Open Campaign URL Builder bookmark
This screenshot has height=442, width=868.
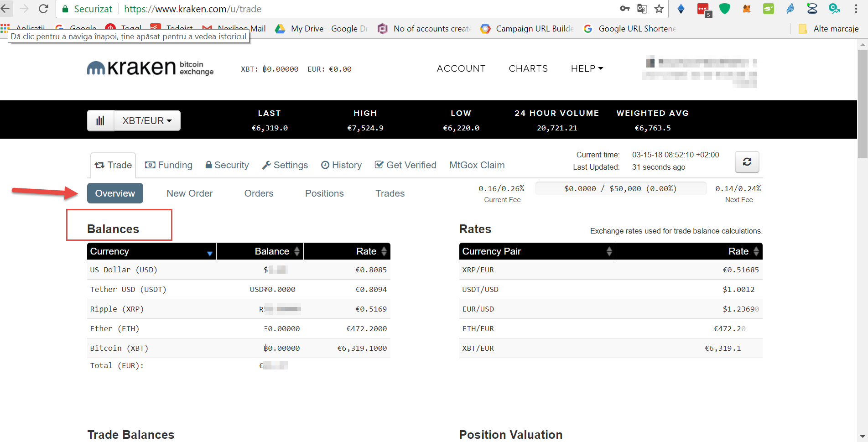[527, 29]
